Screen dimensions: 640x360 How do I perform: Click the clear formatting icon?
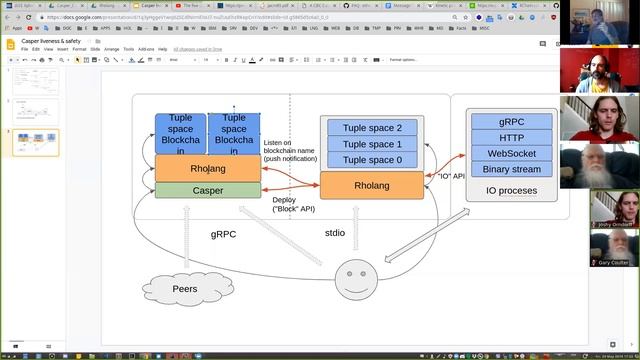365,60
